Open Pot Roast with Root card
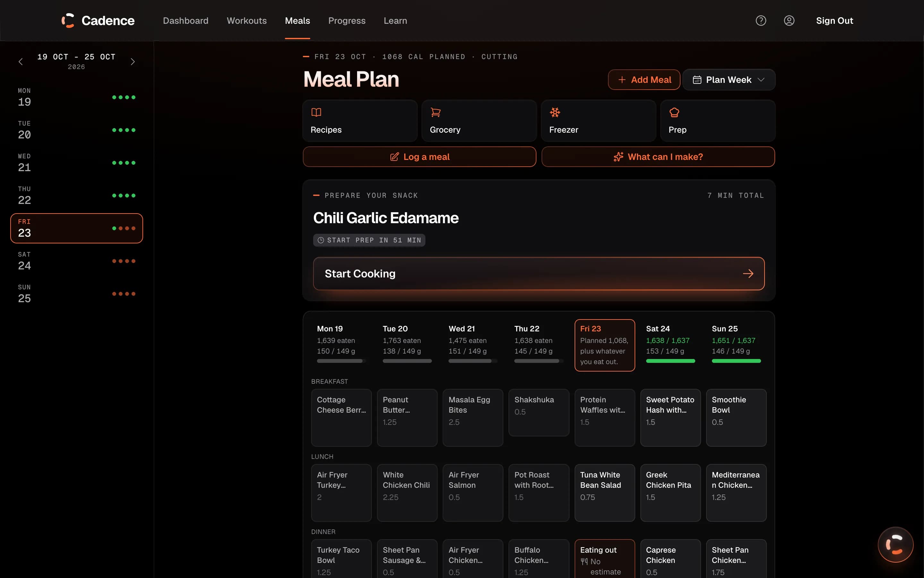 point(538,493)
